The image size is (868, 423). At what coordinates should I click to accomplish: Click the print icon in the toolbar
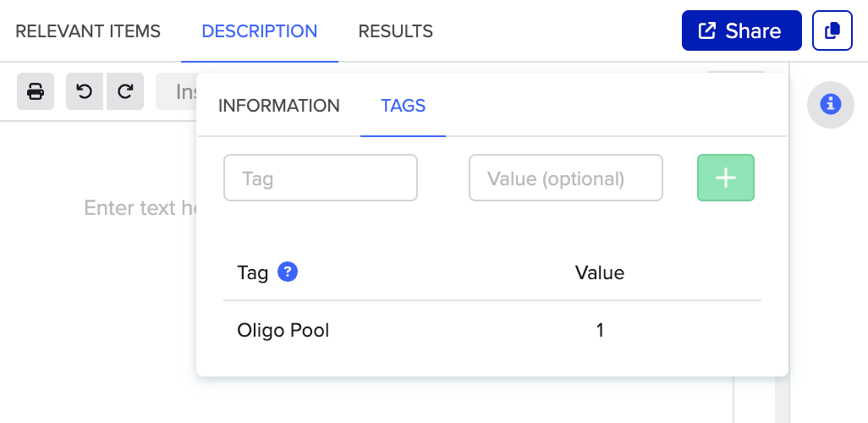coord(36,91)
